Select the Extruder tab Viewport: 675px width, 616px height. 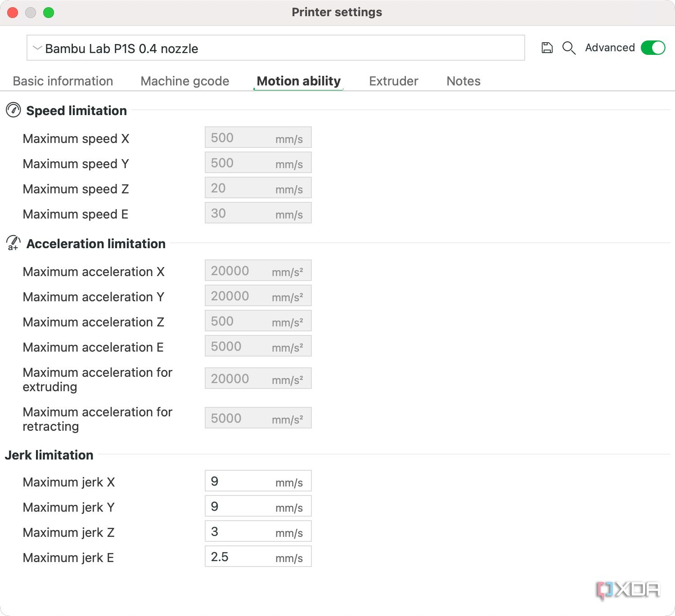click(x=394, y=81)
